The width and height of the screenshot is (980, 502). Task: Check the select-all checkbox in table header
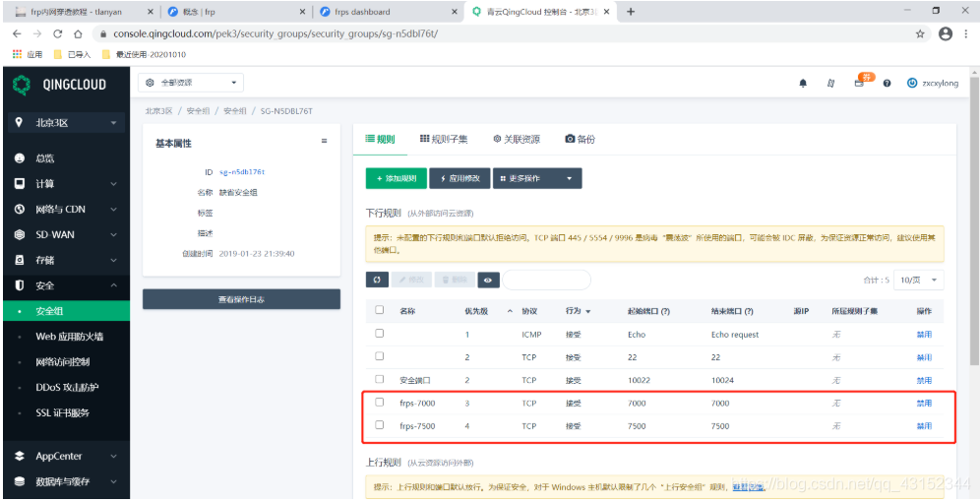pyautogui.click(x=380, y=309)
